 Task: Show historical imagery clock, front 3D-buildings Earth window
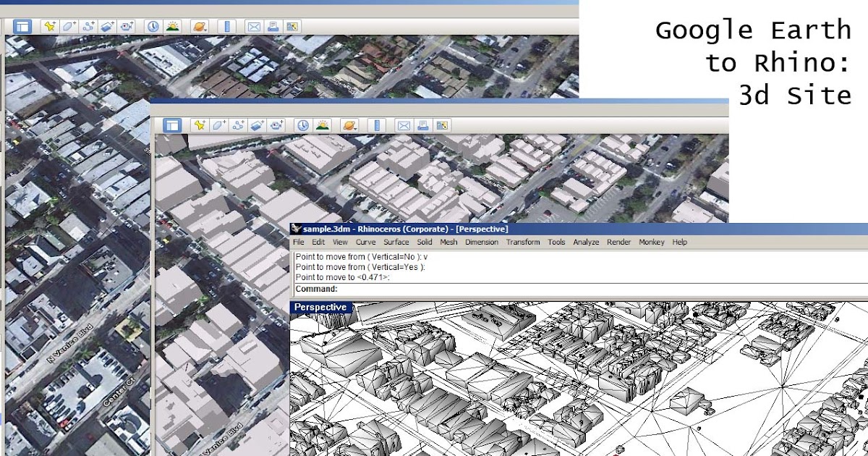(x=303, y=125)
